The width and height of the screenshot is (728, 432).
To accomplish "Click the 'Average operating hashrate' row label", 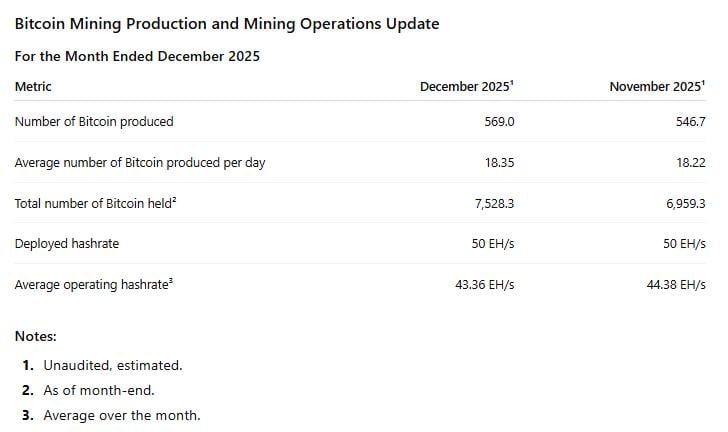I will tap(94, 285).
